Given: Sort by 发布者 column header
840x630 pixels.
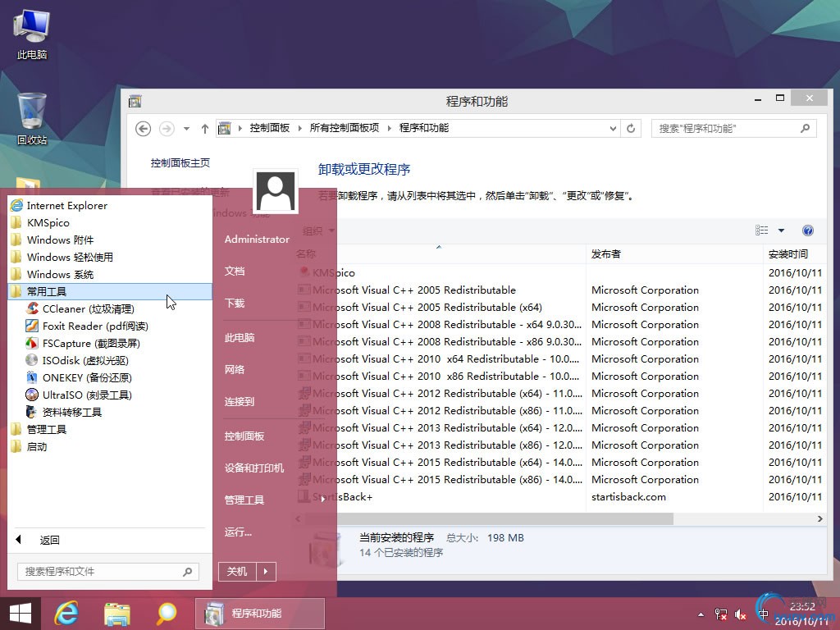Looking at the screenshot, I should [674, 254].
